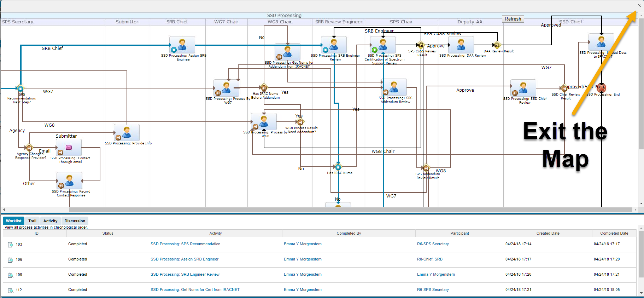This screenshot has width=644, height=298.
Task: Select the Process by WG8 activity icon
Action: point(264,121)
